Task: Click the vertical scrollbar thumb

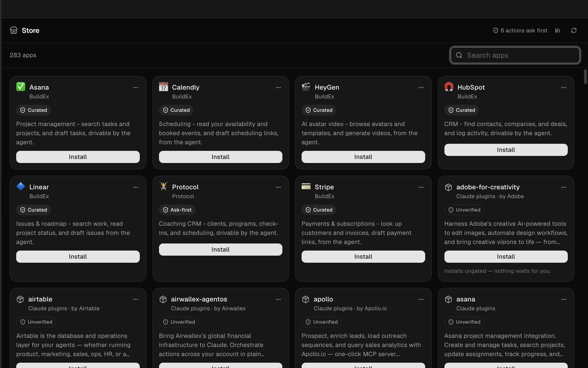Action: tap(585, 76)
